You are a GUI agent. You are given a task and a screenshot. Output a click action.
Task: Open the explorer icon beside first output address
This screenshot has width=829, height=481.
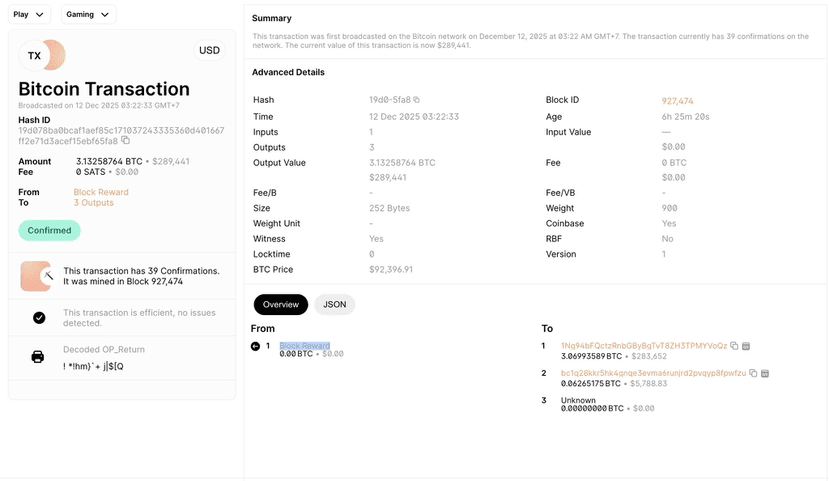746,346
